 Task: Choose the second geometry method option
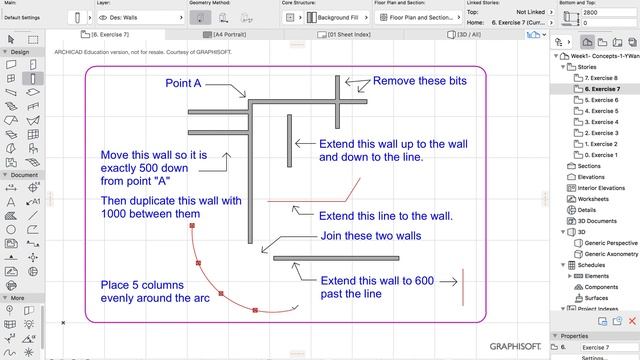pos(223,18)
